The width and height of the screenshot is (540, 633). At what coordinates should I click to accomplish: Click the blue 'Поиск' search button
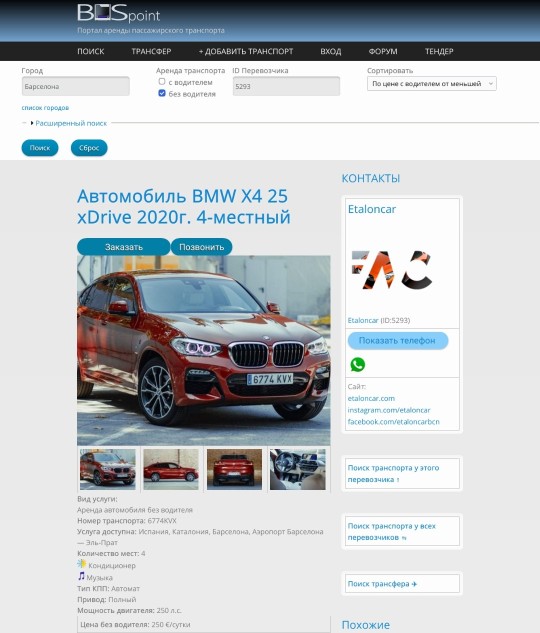point(40,148)
